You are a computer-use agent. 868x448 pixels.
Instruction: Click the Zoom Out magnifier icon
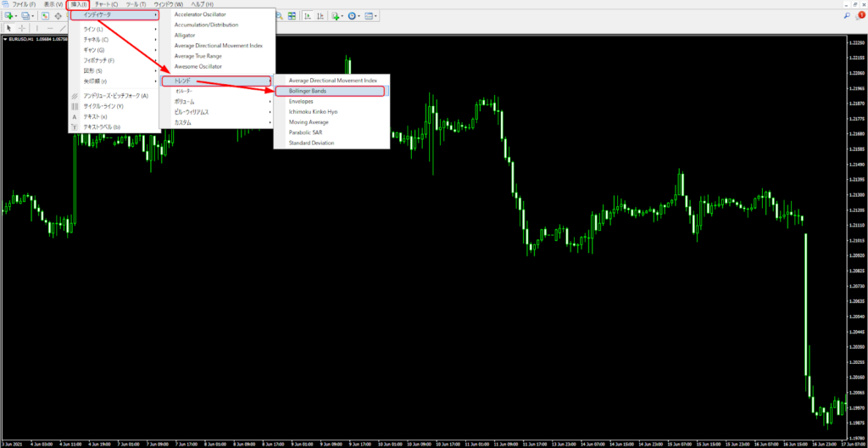click(280, 15)
